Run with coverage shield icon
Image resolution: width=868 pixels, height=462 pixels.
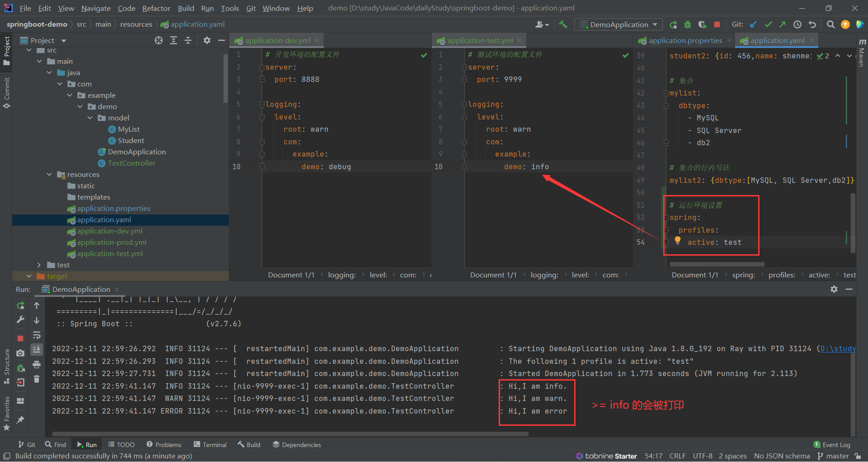702,24
